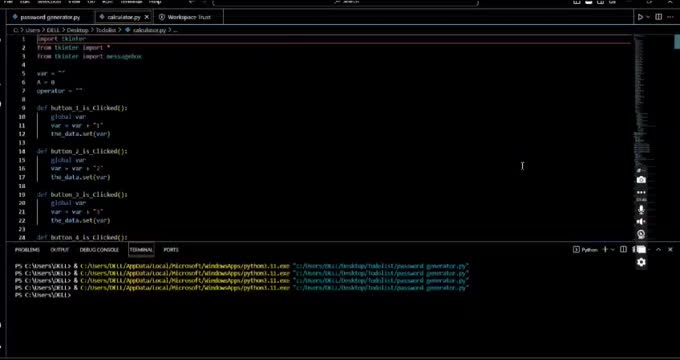Show the OUTPUT panel
The width and height of the screenshot is (680, 360).
pos(60,250)
